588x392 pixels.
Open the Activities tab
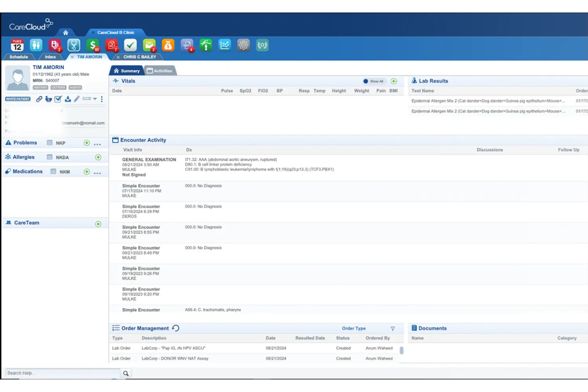pos(160,71)
